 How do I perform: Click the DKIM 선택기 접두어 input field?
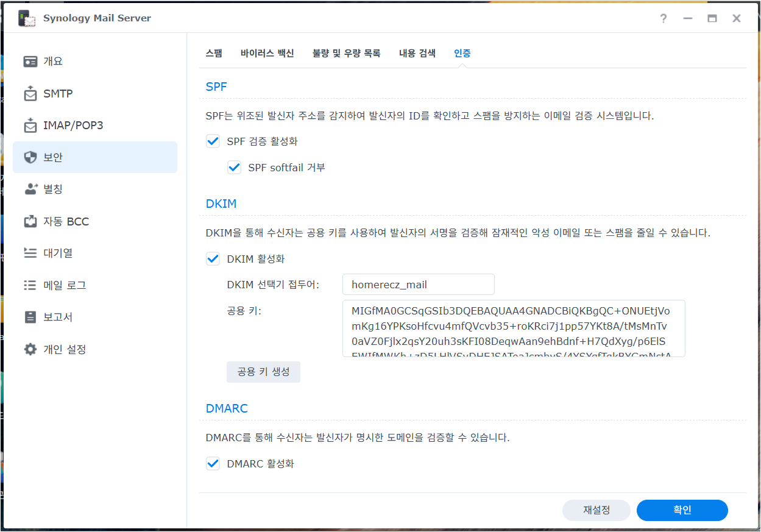pos(418,284)
